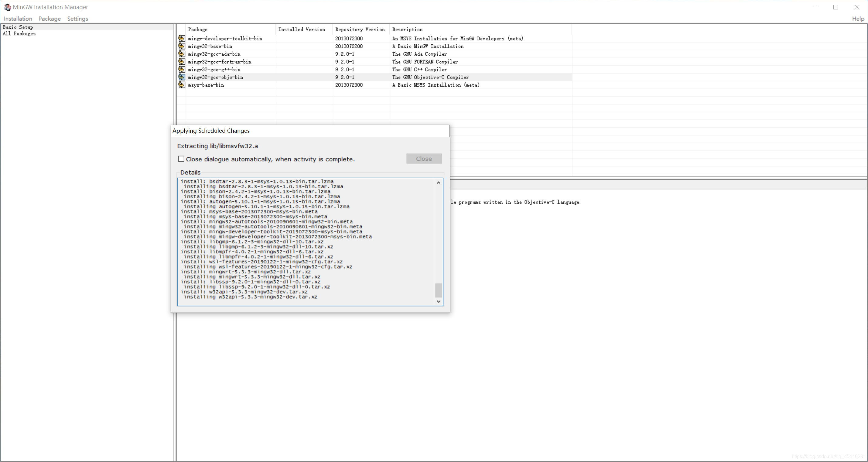Image resolution: width=868 pixels, height=462 pixels.
Task: Mark the mingw32-gcc-ada-bin package icon
Action: (x=182, y=54)
